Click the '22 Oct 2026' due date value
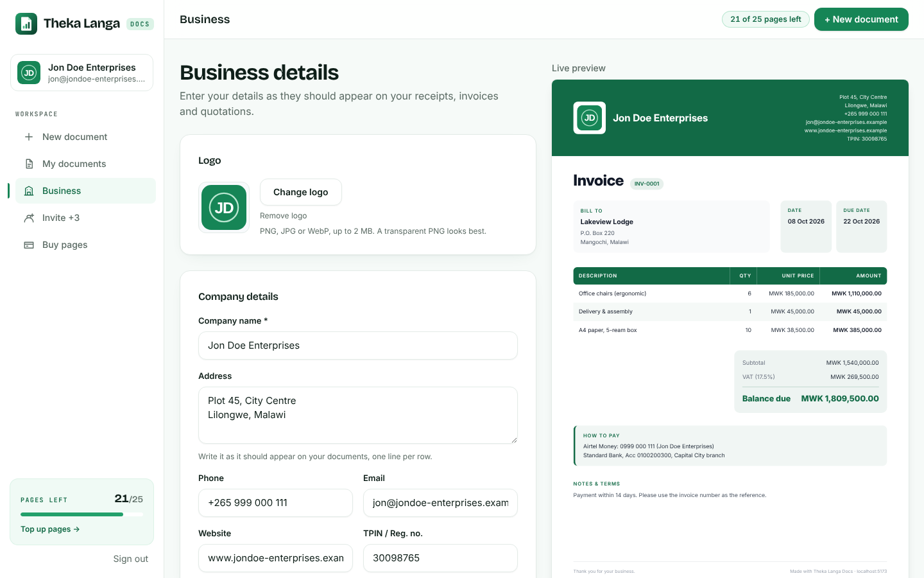 point(861,222)
